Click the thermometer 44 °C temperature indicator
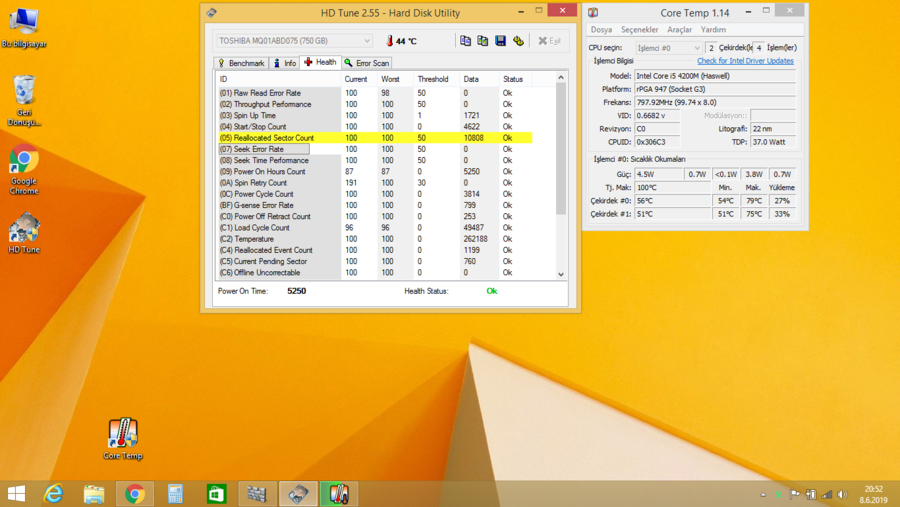 [x=401, y=41]
